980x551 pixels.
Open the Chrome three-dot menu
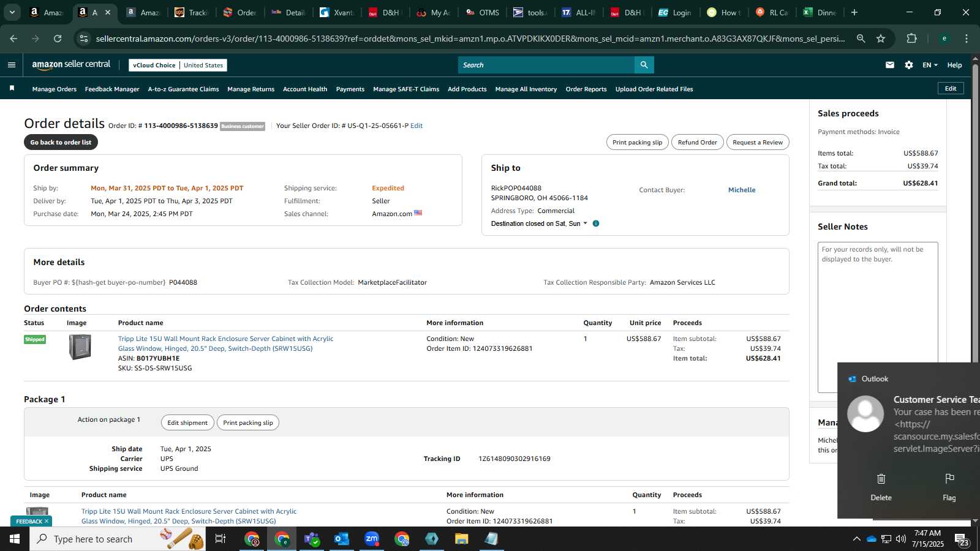967,39
